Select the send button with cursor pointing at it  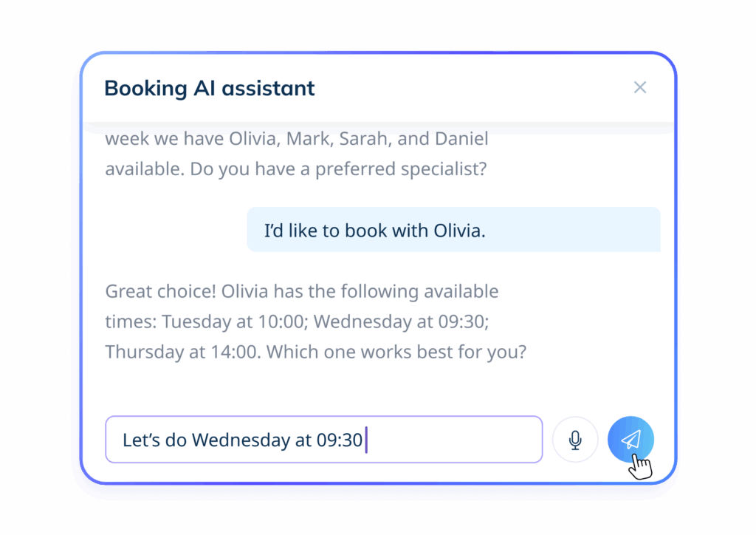click(x=630, y=438)
